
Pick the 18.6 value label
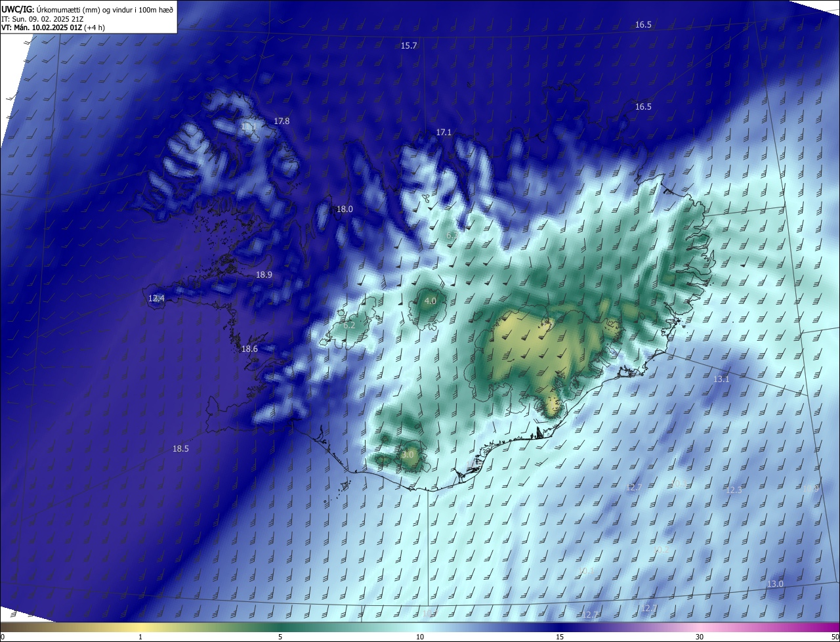[249, 349]
